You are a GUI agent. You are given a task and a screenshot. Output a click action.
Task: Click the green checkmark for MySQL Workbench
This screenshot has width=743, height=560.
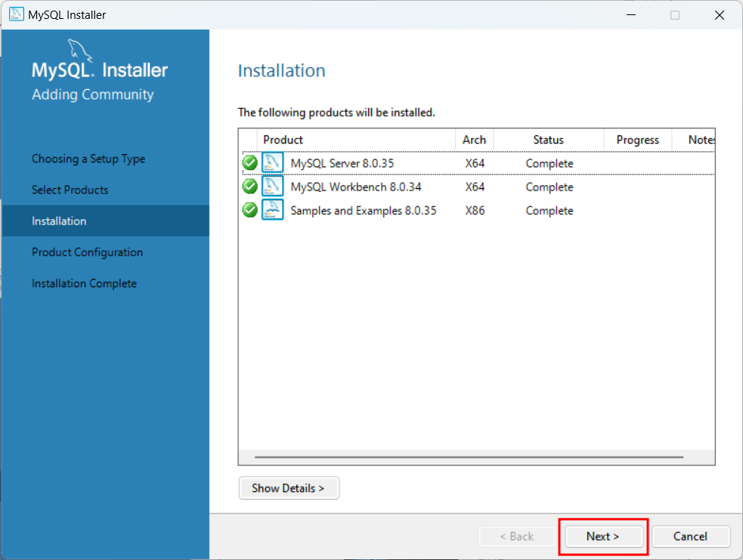(x=249, y=186)
